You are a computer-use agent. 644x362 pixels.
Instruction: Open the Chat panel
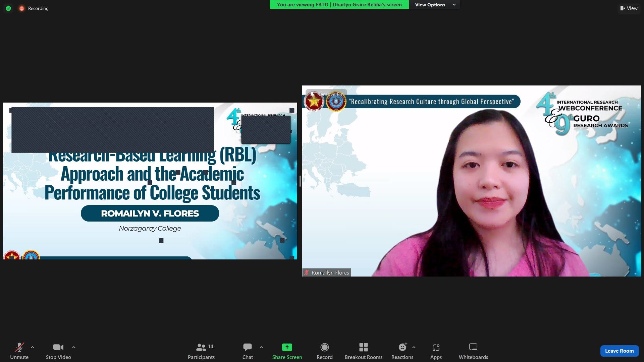248,351
